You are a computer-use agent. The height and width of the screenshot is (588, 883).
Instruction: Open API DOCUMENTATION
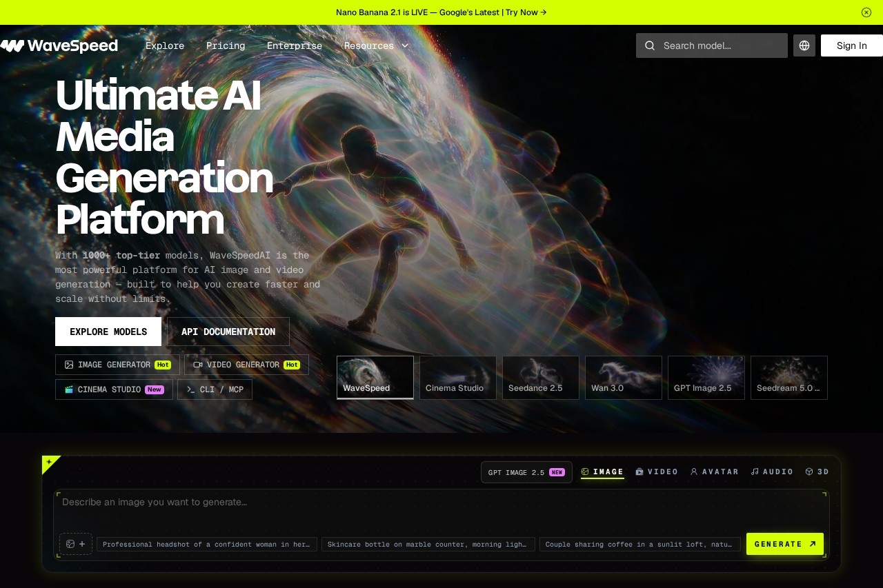tap(228, 332)
